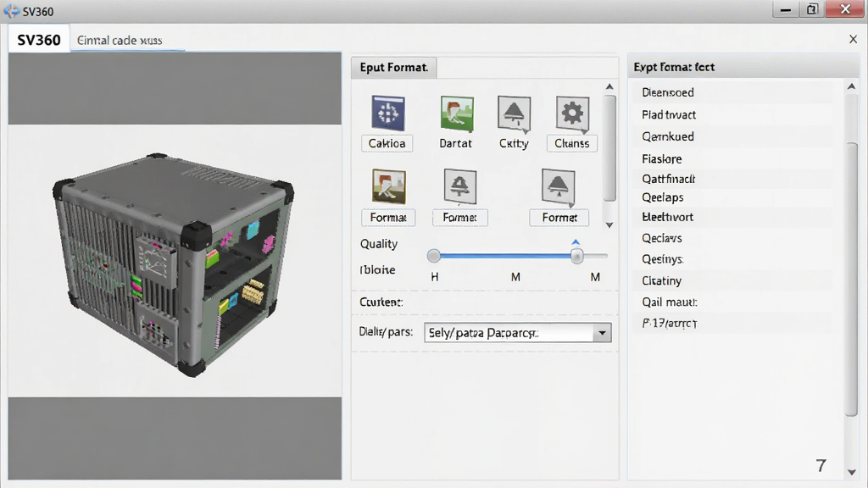Select the photo-style icon labeled Format
868x488 pixels.
click(388, 186)
